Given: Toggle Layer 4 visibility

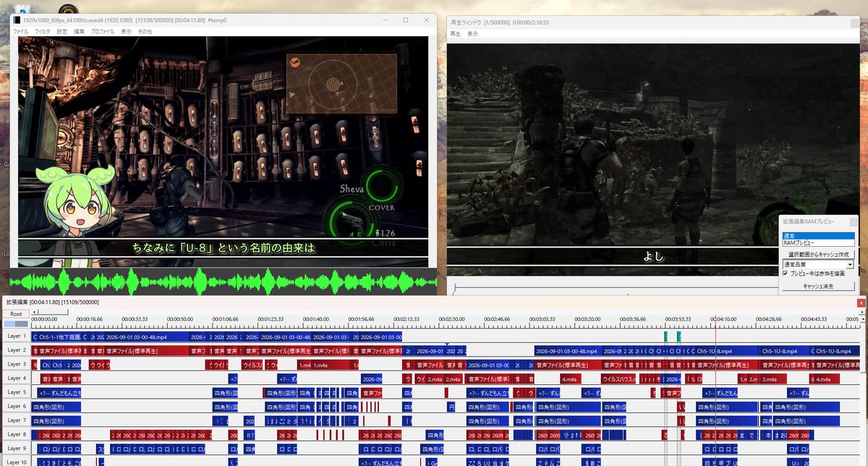Looking at the screenshot, I should 15,378.
